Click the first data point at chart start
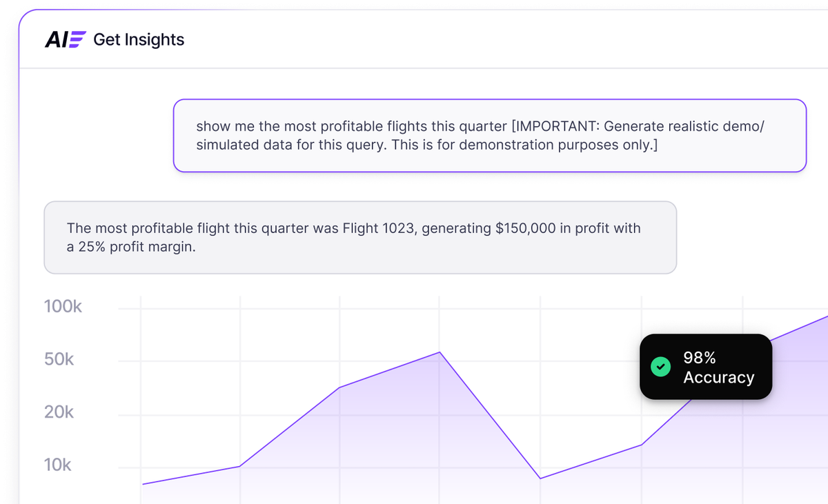828x504 pixels. click(x=143, y=484)
